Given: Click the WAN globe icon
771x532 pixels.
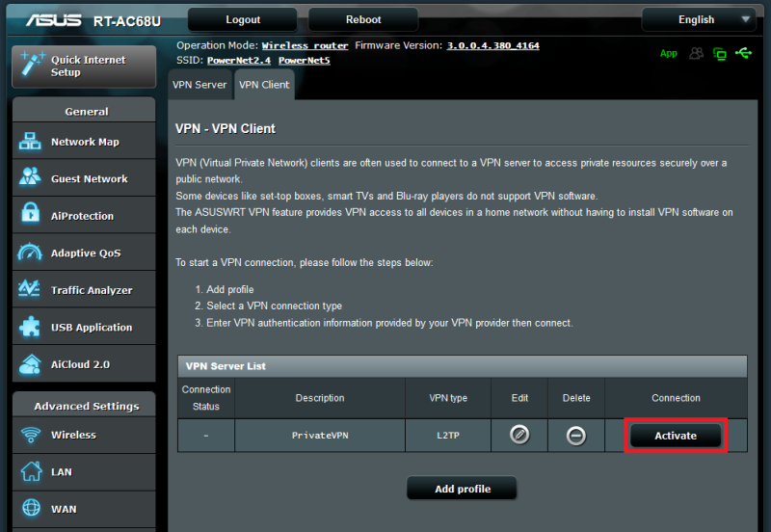Looking at the screenshot, I should (x=31, y=508).
